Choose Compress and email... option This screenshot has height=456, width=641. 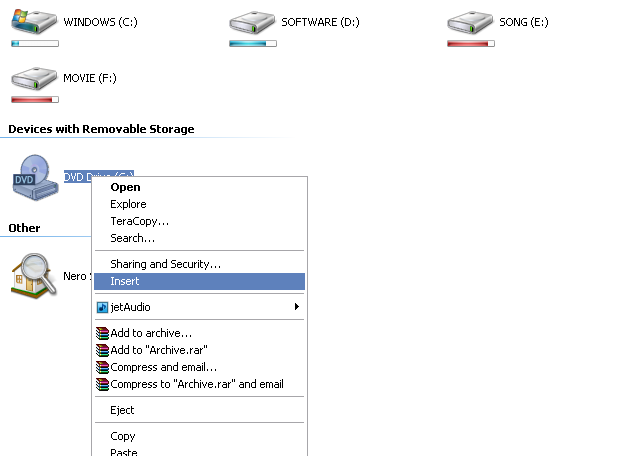[x=163, y=367]
